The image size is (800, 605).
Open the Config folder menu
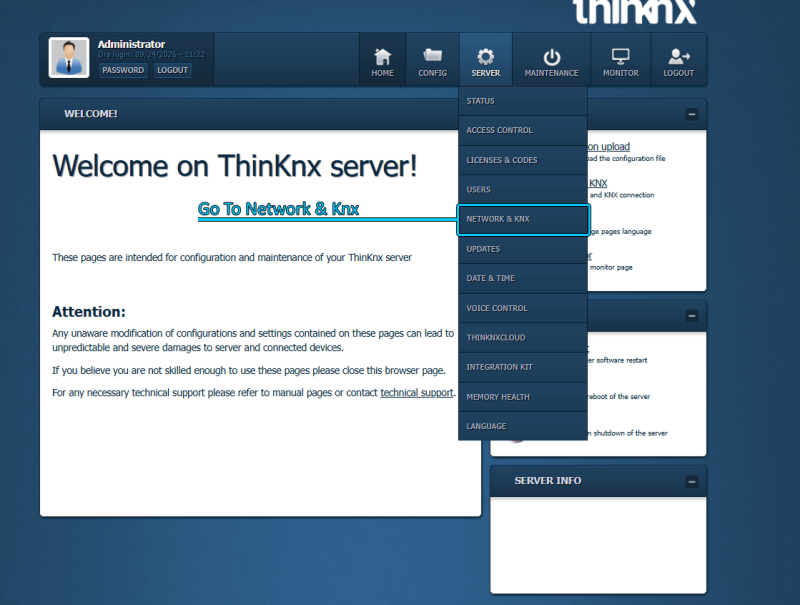point(432,60)
